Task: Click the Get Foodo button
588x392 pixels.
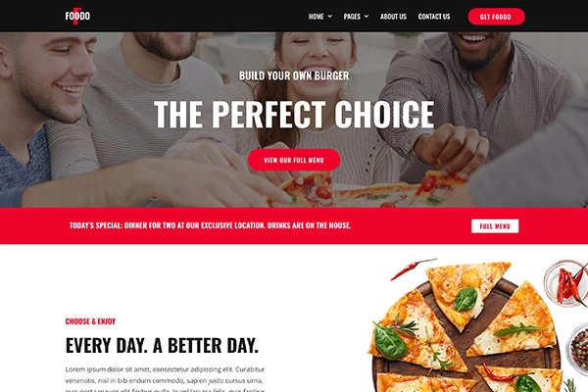Action: pyautogui.click(x=496, y=17)
